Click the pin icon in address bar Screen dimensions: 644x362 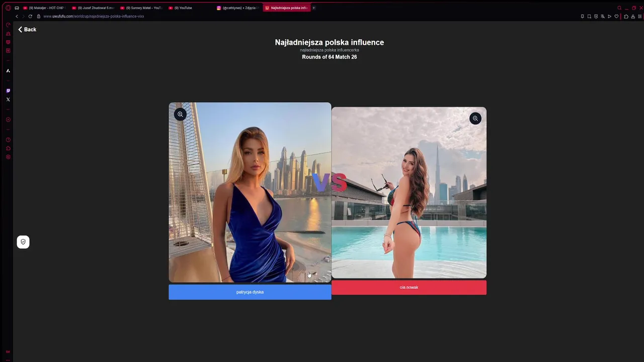583,17
